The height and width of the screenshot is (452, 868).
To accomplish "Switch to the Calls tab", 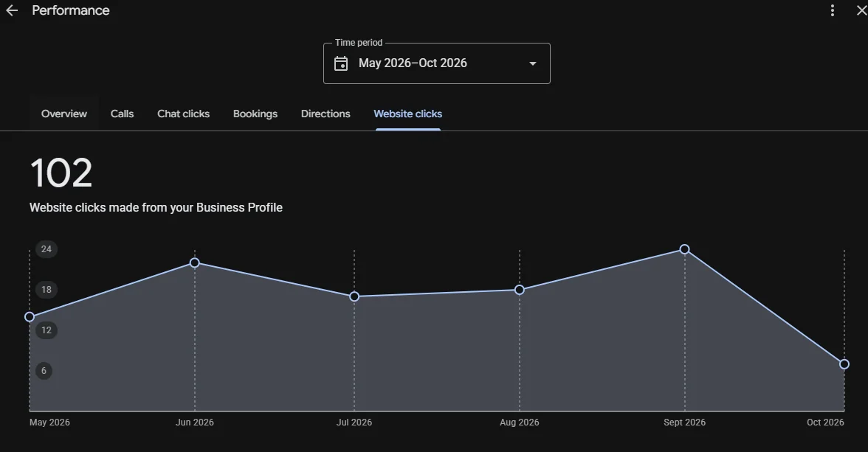I will click(123, 114).
